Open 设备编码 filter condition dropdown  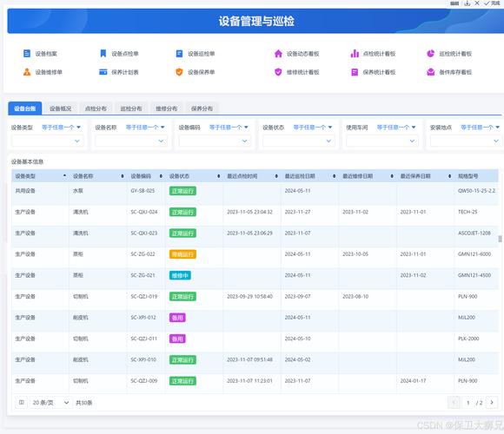pos(229,128)
